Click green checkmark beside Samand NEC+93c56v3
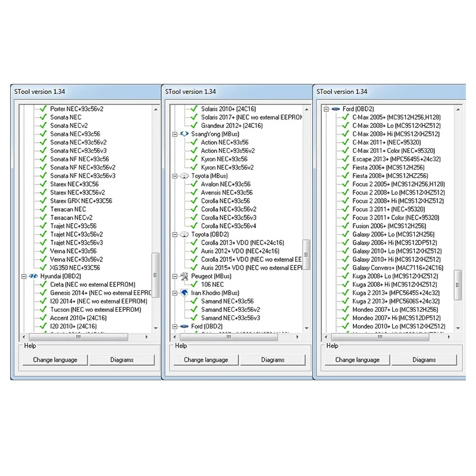The width and height of the screenshot is (476, 476). coord(195,318)
